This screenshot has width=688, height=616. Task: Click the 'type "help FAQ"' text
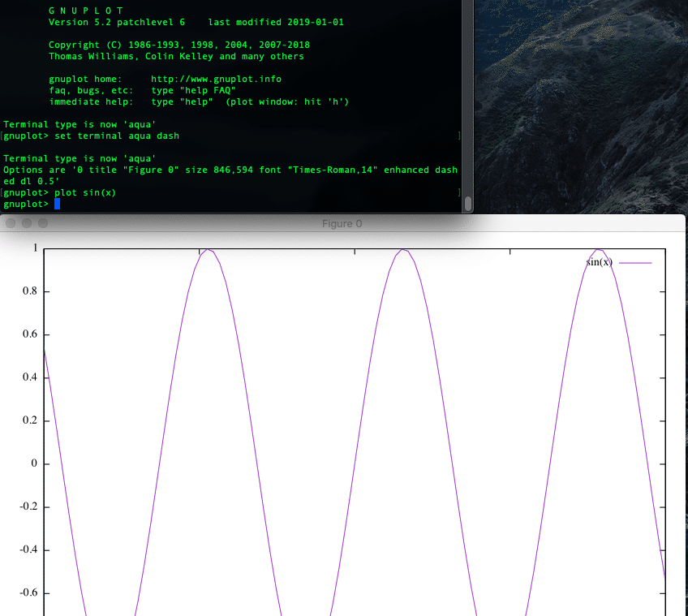[193, 90]
